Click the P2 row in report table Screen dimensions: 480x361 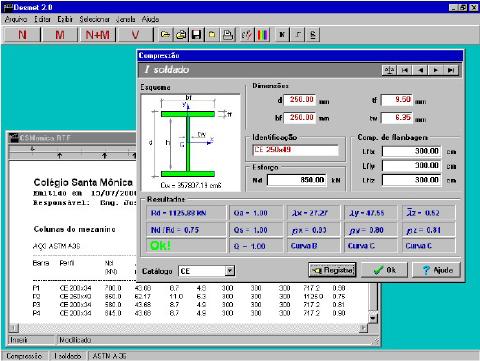189,296
